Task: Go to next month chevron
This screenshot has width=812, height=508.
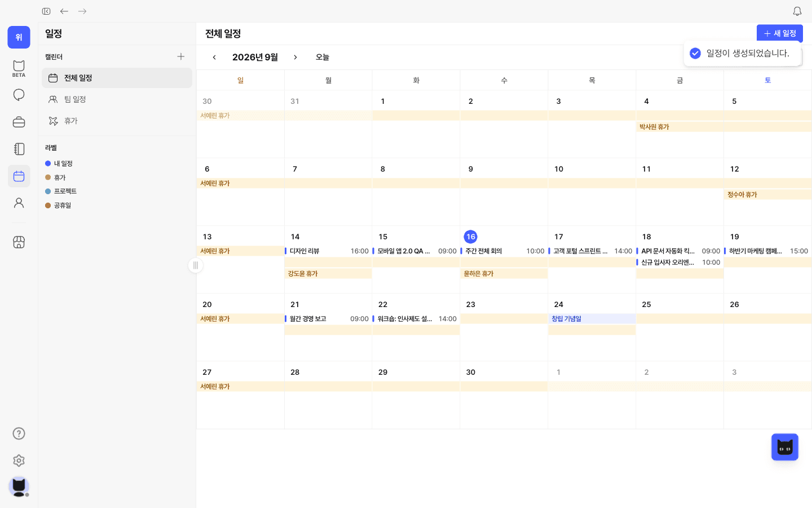Action: click(x=295, y=57)
